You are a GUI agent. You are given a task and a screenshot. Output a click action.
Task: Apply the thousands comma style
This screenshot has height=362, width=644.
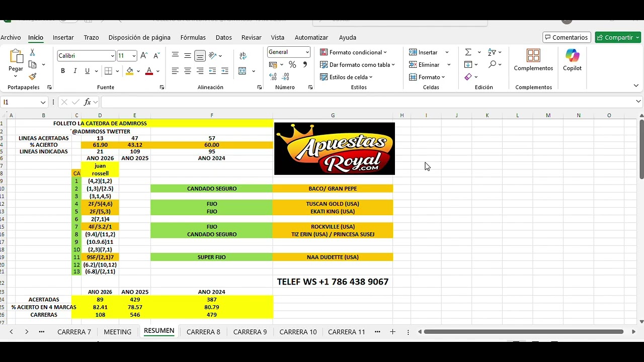305,64
